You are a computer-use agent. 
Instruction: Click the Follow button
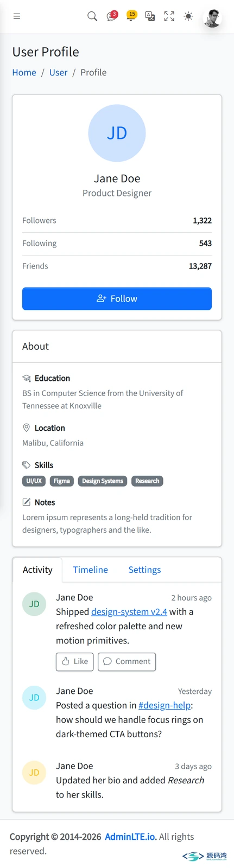coord(117,299)
